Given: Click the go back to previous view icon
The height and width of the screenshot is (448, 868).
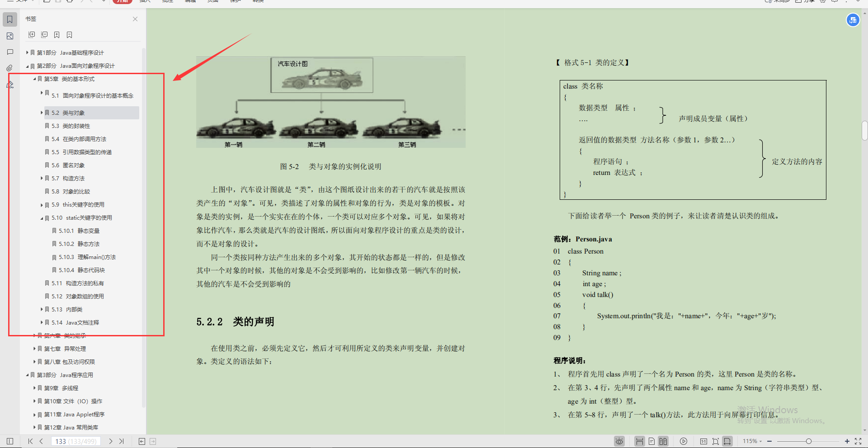Looking at the screenshot, I should point(142,441).
